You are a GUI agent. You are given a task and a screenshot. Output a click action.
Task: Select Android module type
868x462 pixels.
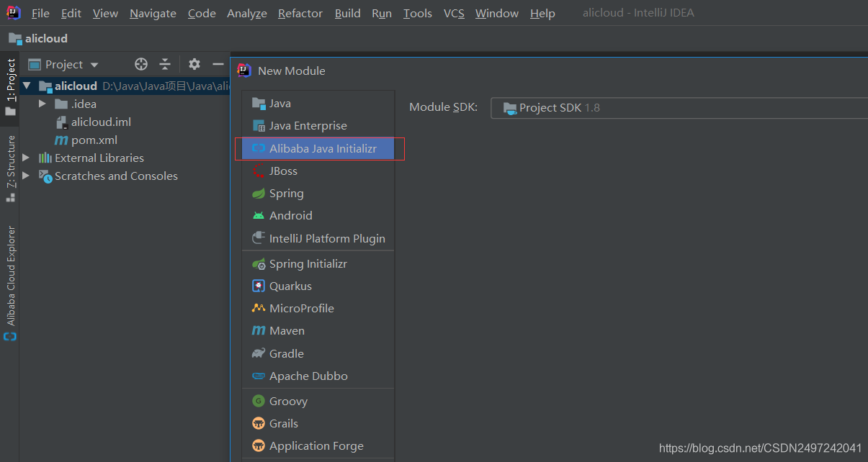point(318,215)
